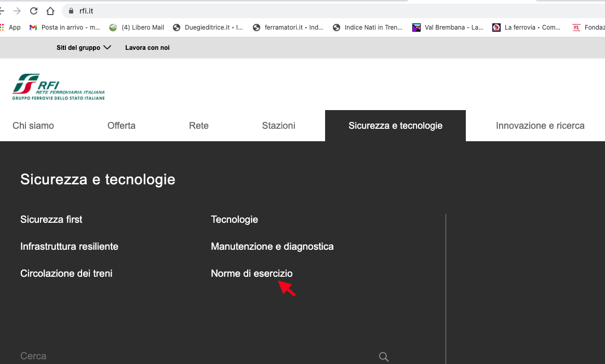Open the Circolazione dei treni link
Image resolution: width=605 pixels, height=364 pixels.
pyautogui.click(x=66, y=274)
